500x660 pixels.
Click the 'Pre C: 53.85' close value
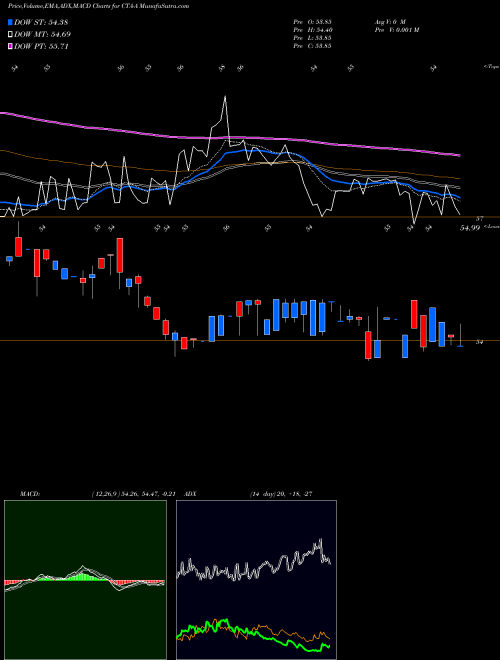coord(312,46)
